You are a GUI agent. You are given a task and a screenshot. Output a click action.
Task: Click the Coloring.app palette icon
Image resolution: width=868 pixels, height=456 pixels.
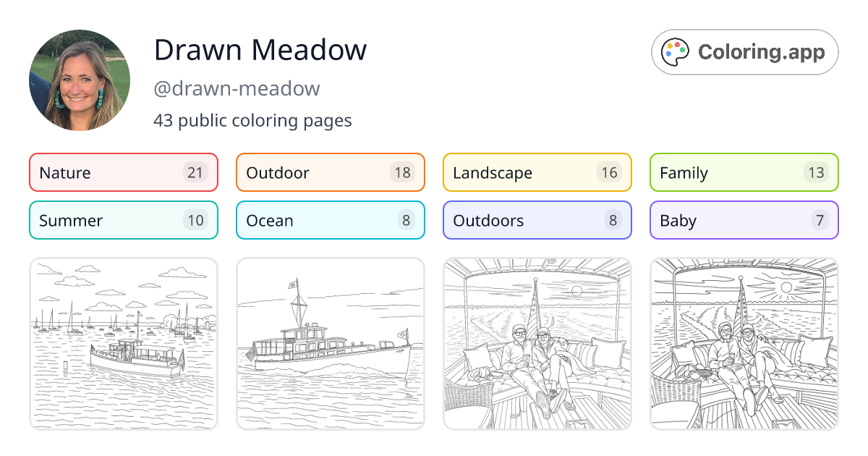(675, 51)
